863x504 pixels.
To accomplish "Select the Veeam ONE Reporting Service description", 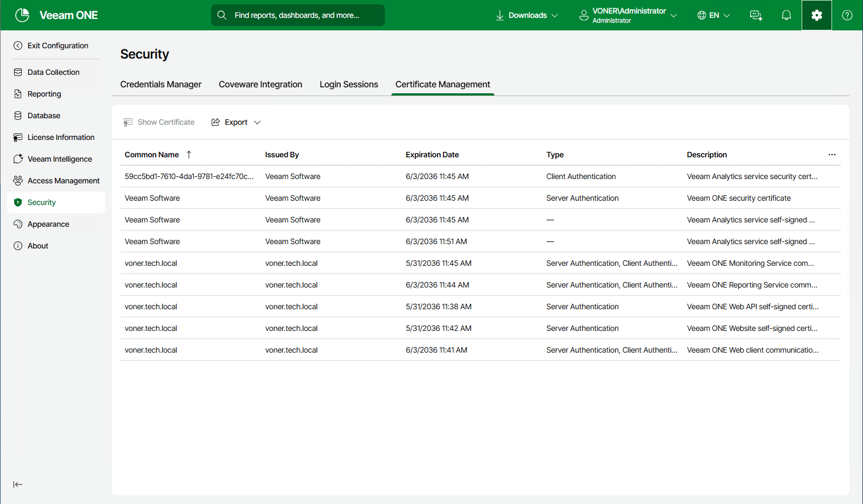I will (x=752, y=285).
